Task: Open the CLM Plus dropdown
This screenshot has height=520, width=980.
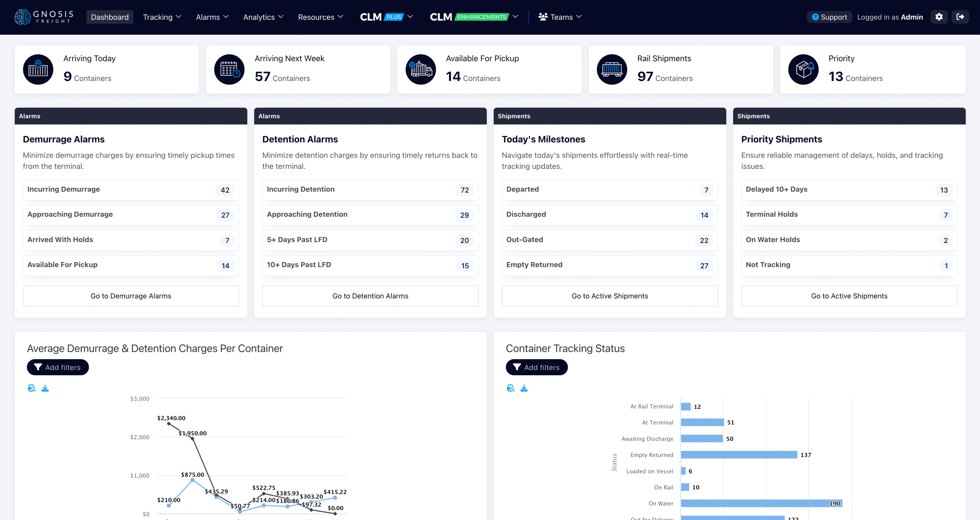Action: [385, 17]
